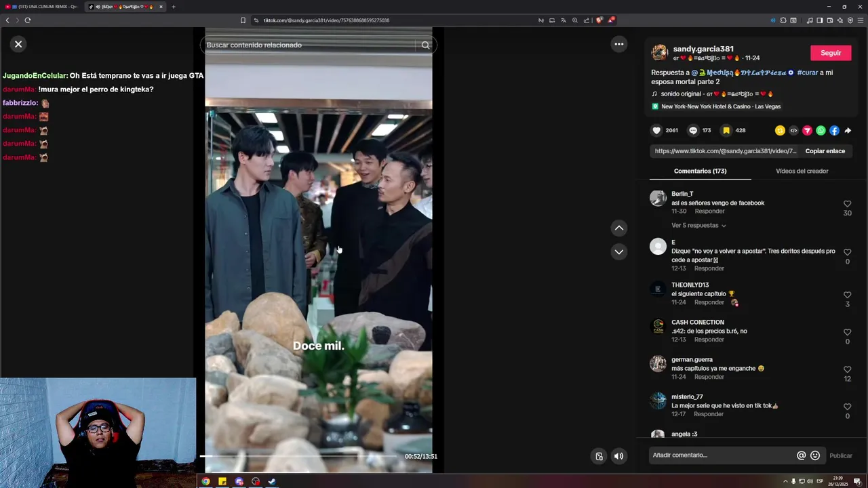
Task: Like german.guerra's comment
Action: coord(847,369)
